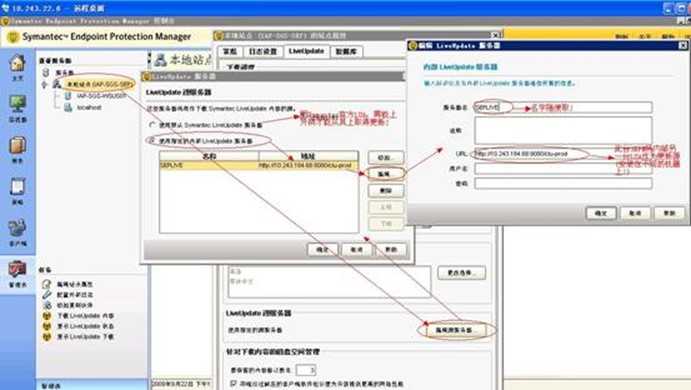Select the local site node in tree
Image resolution: width=691 pixels, height=390 pixels.
[99, 84]
